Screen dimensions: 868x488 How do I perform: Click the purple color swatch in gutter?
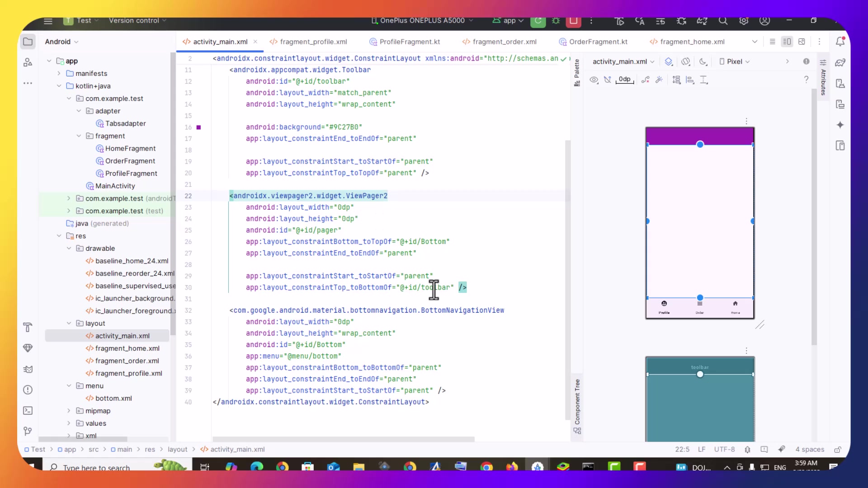point(198,127)
